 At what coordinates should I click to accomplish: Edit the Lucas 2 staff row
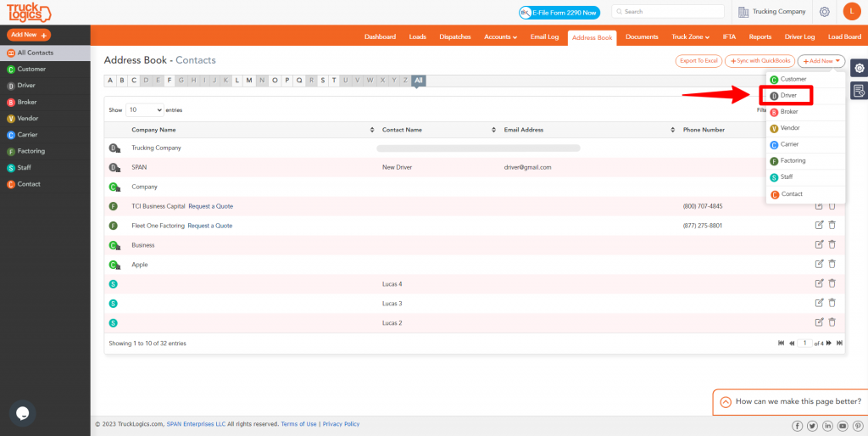820,321
